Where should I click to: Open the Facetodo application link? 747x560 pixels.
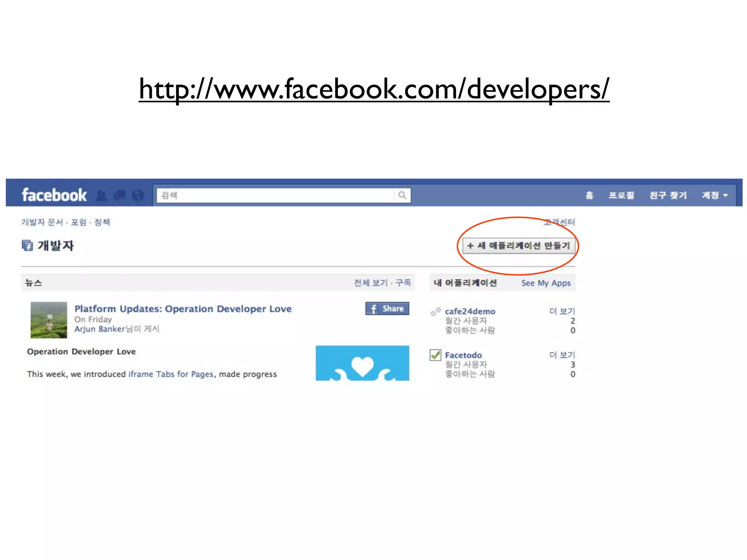(463, 355)
